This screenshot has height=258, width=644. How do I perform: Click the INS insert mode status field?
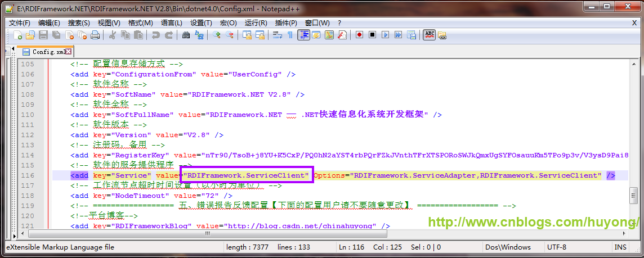click(620, 247)
